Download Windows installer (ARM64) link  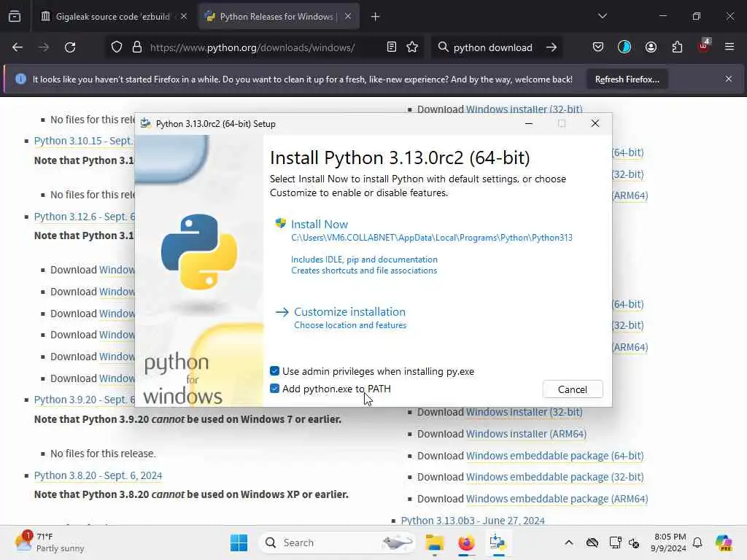[x=526, y=434]
